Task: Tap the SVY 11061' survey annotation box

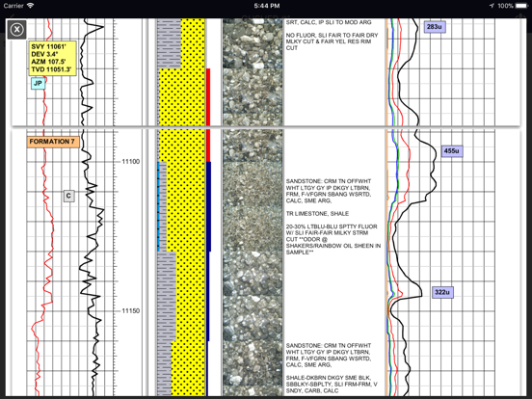Action: (x=52, y=58)
